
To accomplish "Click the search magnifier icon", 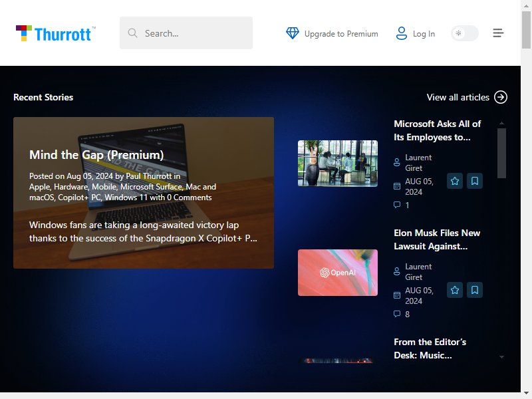I will click(x=132, y=33).
